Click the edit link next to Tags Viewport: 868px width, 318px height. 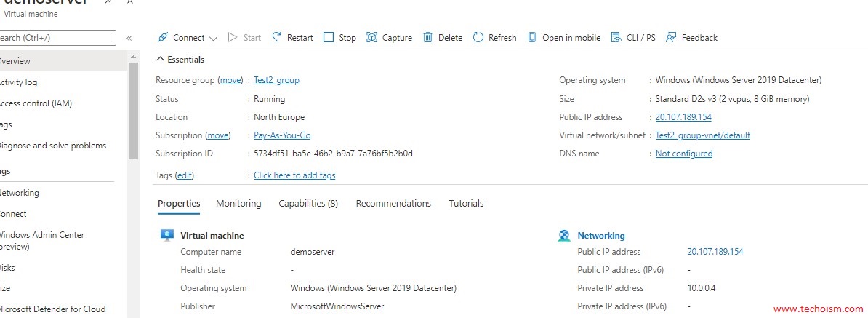tap(185, 175)
